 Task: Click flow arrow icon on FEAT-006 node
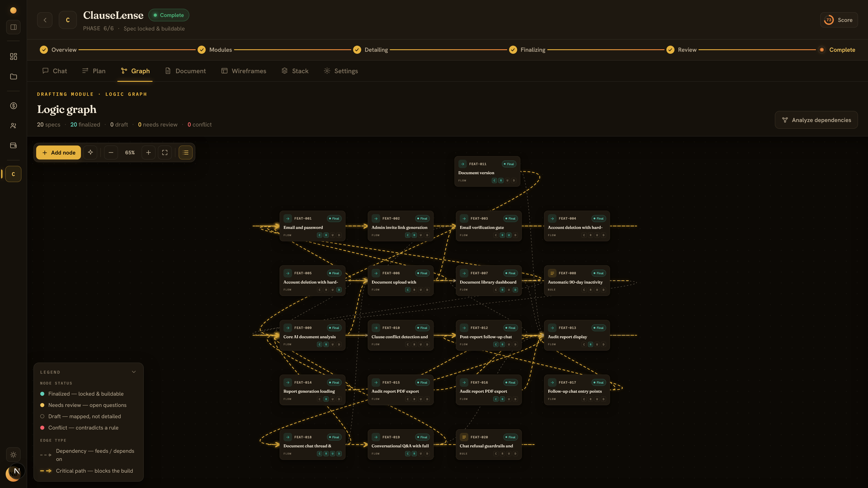(376, 273)
